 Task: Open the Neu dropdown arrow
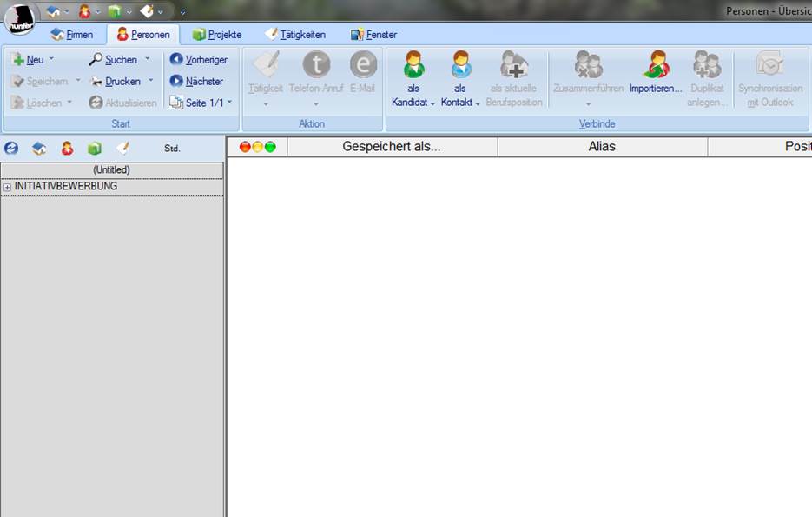(x=51, y=59)
